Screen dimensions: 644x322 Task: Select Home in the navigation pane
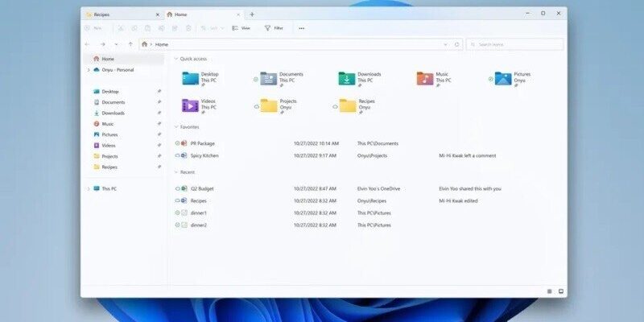click(x=124, y=59)
